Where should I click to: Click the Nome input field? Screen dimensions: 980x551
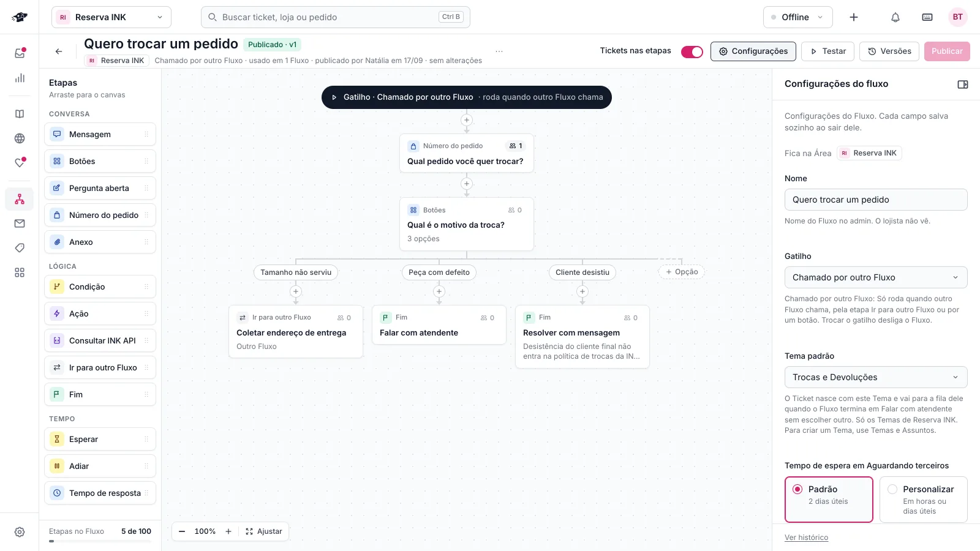pyautogui.click(x=876, y=200)
